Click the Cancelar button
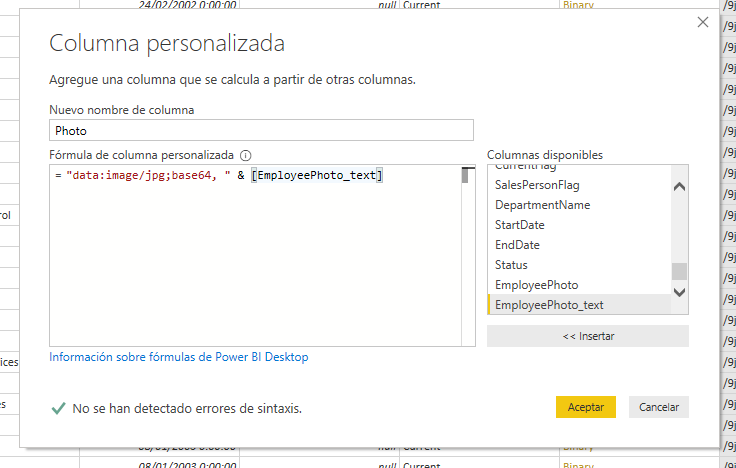This screenshot has height=468, width=736. (659, 407)
